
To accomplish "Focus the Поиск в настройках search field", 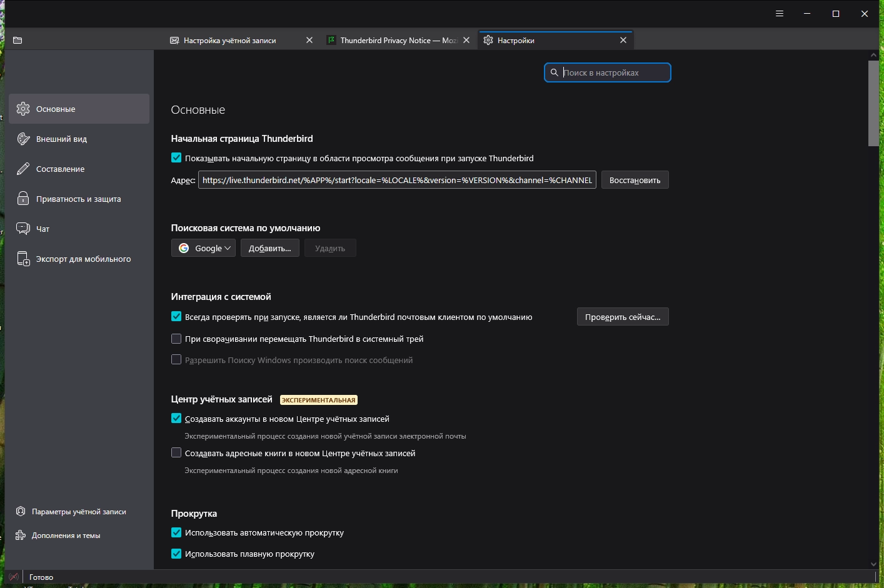I will pos(608,72).
